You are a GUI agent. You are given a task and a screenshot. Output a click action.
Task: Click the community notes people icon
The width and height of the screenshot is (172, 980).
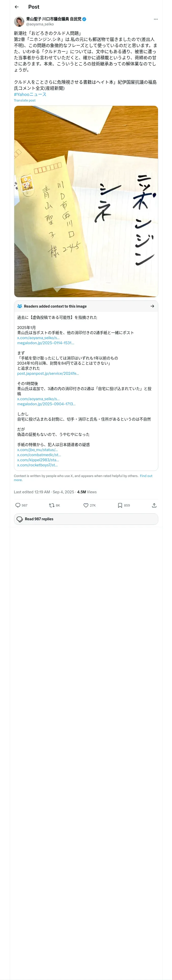point(20,306)
